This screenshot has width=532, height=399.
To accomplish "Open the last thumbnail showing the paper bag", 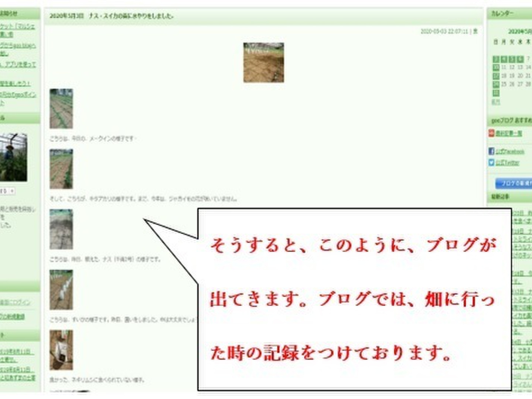I will point(61,350).
